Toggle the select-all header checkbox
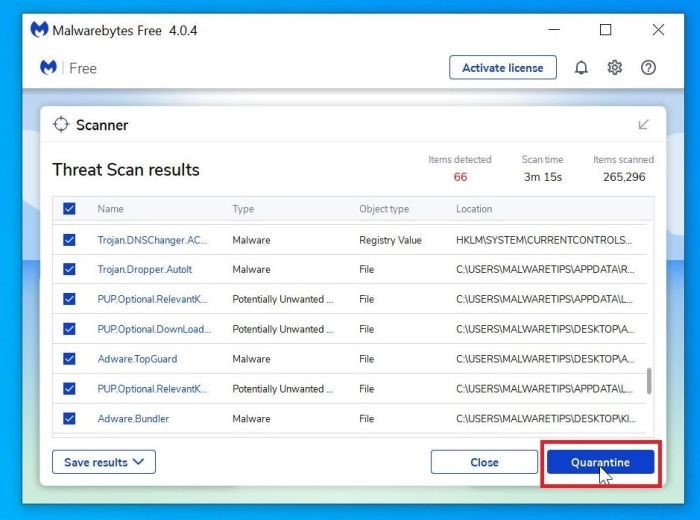The image size is (700, 520). [x=69, y=208]
